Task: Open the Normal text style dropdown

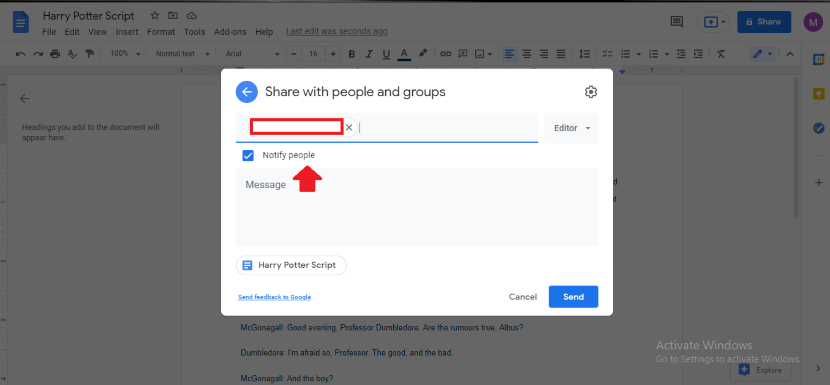Action: [183, 54]
